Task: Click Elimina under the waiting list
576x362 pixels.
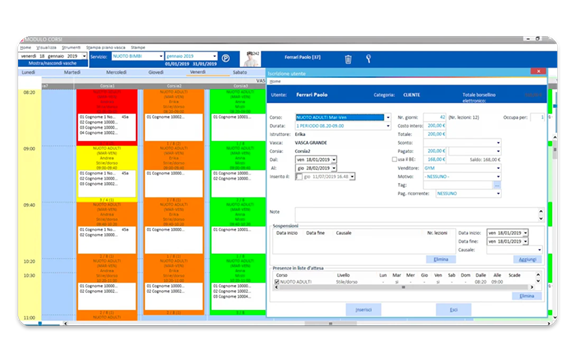Action: pos(526,296)
